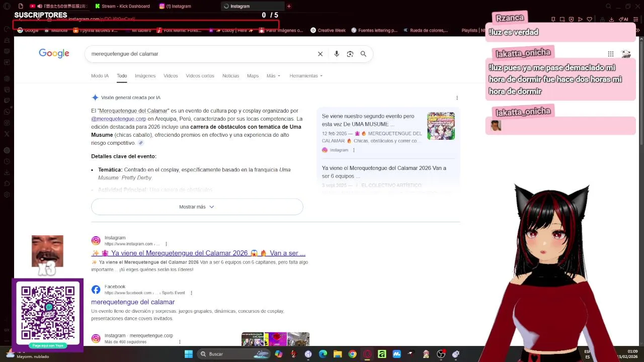Start voice search with the microphone icon
The width and height of the screenshot is (644, 362).
coord(337,54)
